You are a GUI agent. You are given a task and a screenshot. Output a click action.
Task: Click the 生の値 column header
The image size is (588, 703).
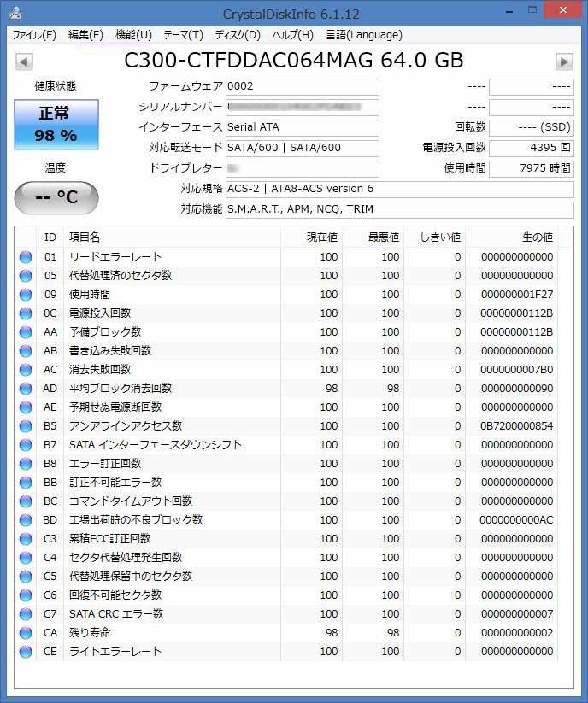pyautogui.click(x=512, y=237)
